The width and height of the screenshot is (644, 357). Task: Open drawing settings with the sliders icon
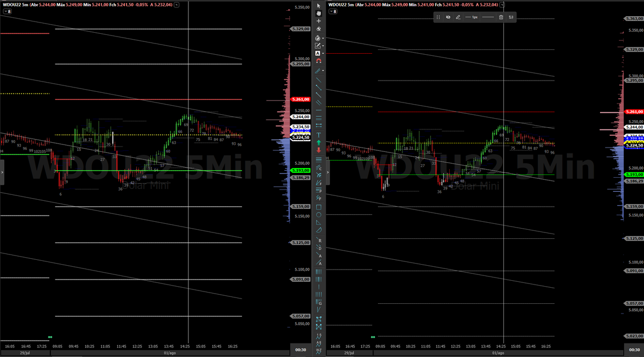[x=511, y=17]
